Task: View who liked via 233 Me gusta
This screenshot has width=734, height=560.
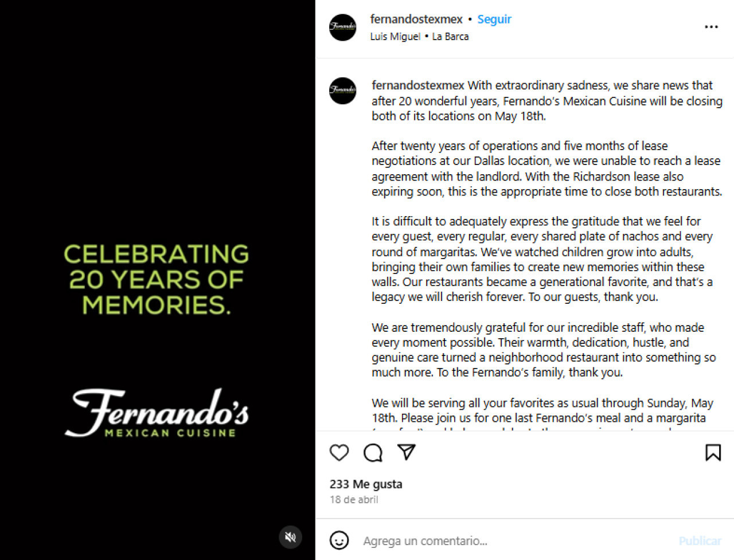Action: click(366, 484)
